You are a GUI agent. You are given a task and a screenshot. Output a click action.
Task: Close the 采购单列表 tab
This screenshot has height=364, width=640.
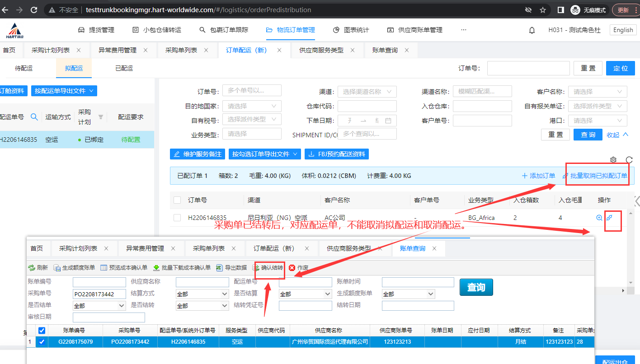pos(207,50)
